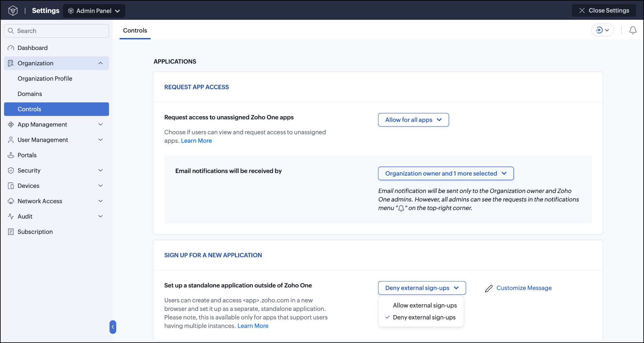Viewport: 644px width, 343px height.
Task: Select Controls in the sidebar
Action: click(x=56, y=109)
